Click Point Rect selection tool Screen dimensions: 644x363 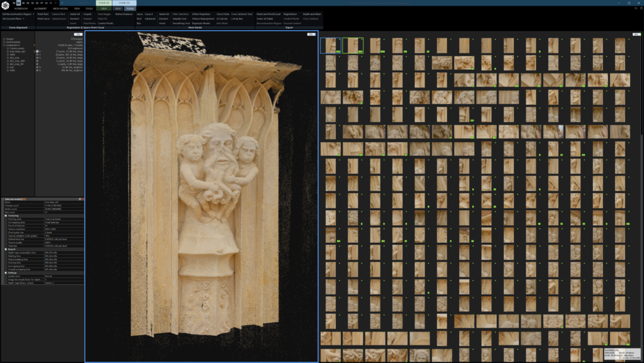(x=43, y=14)
